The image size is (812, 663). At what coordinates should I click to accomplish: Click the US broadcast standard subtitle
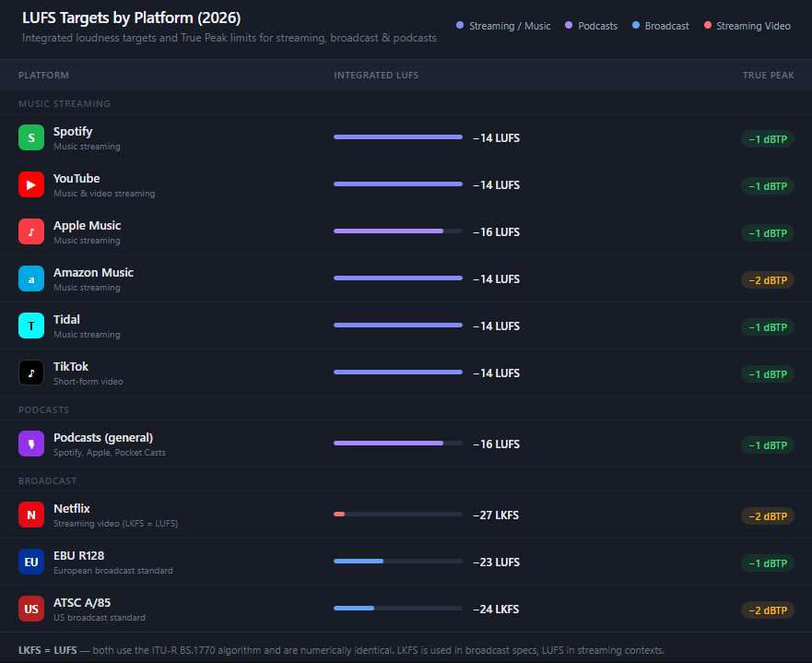pyautogui.click(x=100, y=618)
